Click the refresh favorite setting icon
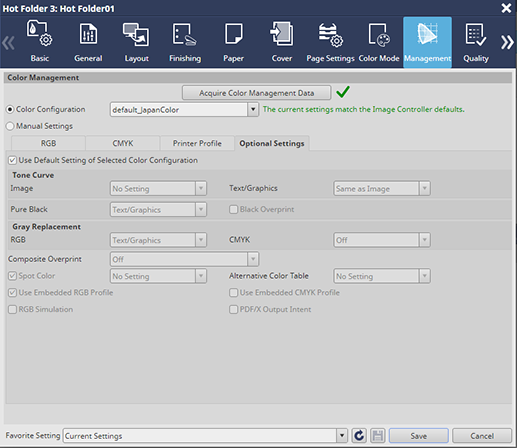Screen dimensions: 517x448 pos(359,436)
